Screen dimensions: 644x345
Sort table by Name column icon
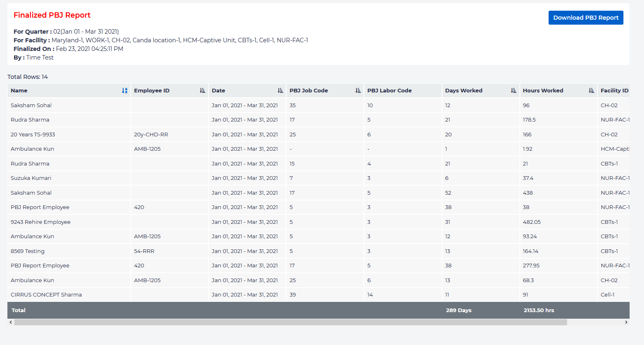point(125,91)
